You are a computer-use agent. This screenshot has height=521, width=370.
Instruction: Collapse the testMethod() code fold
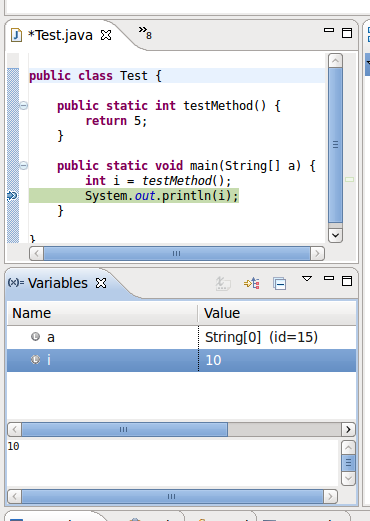click(23, 106)
